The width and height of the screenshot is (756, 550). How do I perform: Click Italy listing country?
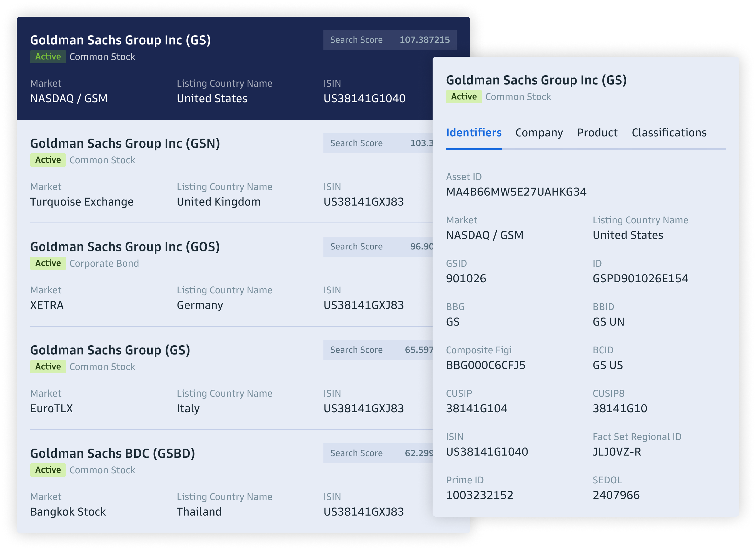[188, 409]
